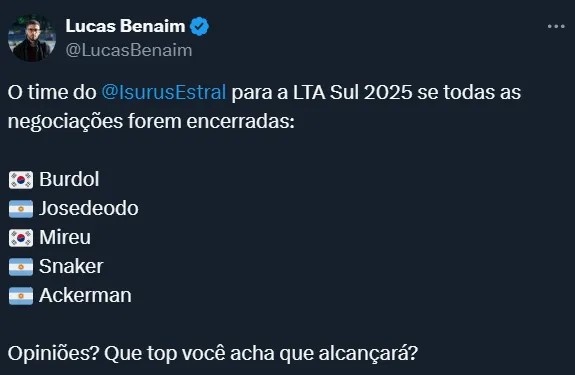Select the player name Josedeodo

[x=89, y=208]
